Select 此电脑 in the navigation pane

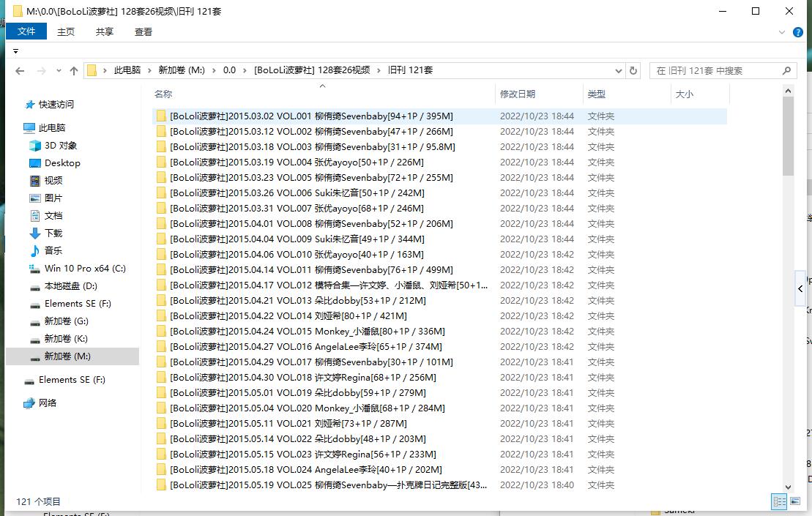click(52, 128)
